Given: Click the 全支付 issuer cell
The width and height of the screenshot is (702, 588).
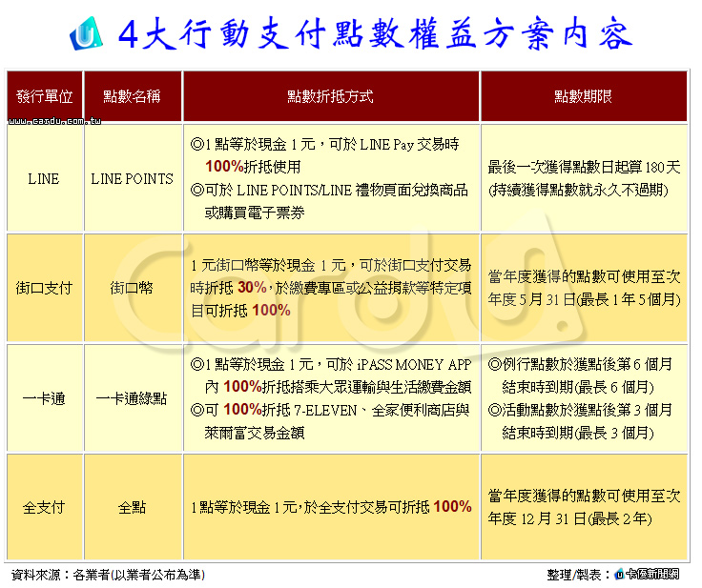Looking at the screenshot, I should (44, 508).
